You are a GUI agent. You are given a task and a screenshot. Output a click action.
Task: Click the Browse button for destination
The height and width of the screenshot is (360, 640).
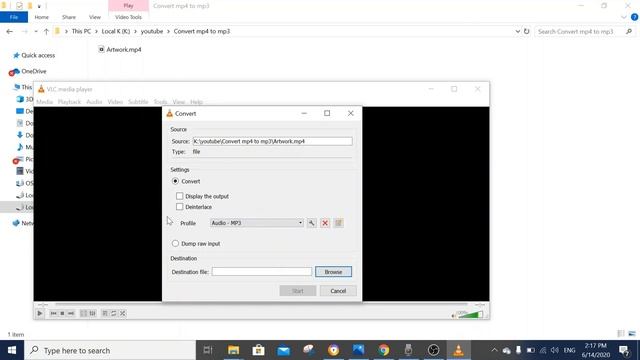pyautogui.click(x=333, y=272)
